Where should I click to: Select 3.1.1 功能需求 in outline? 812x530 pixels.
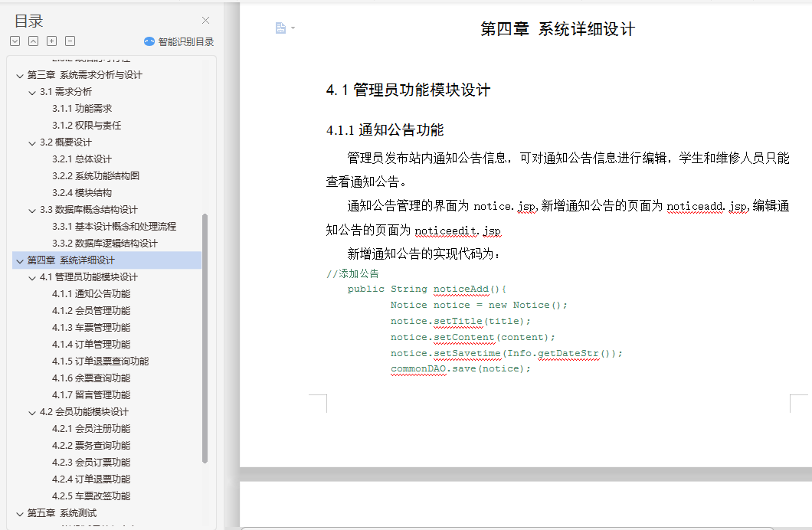pos(82,108)
